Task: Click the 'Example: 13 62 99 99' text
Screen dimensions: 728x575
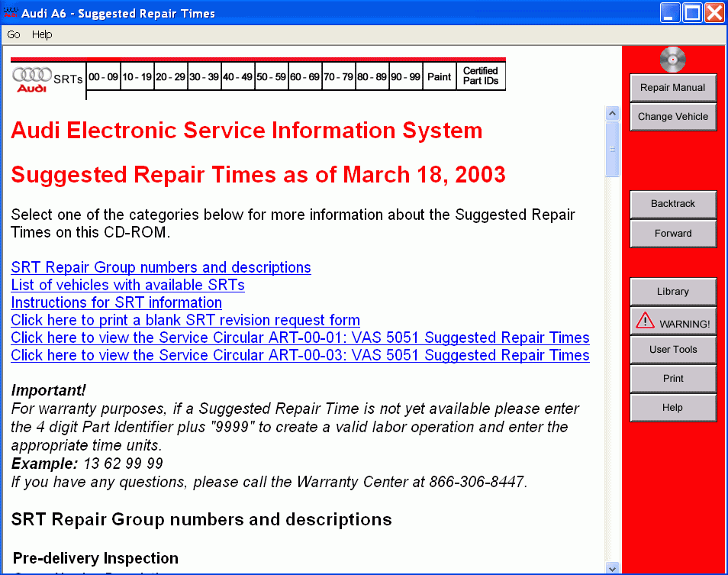Action: pyautogui.click(x=87, y=464)
